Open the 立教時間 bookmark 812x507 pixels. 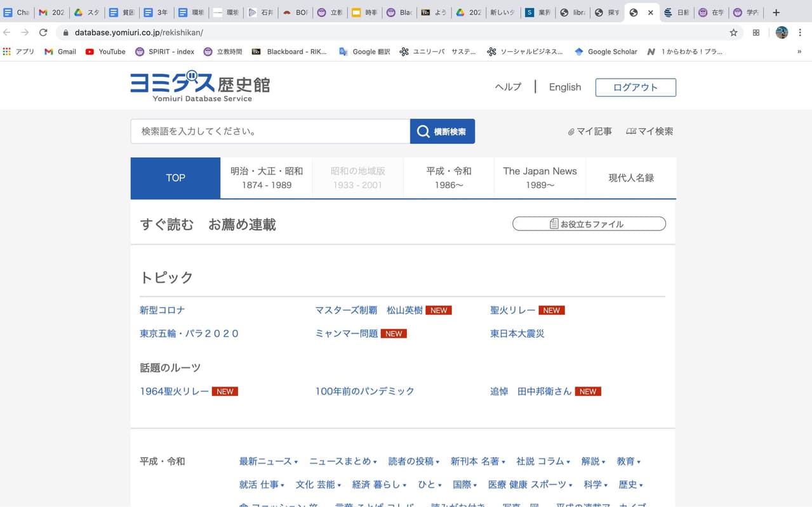[224, 51]
